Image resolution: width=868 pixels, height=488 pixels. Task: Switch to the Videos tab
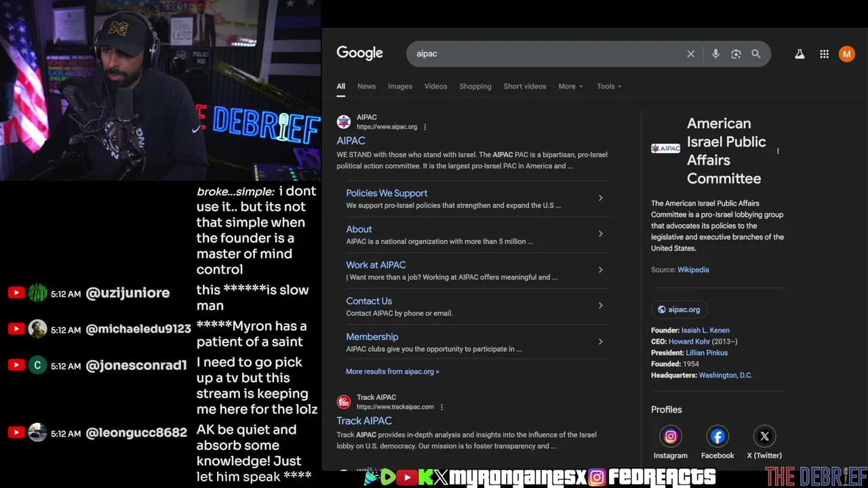click(435, 86)
